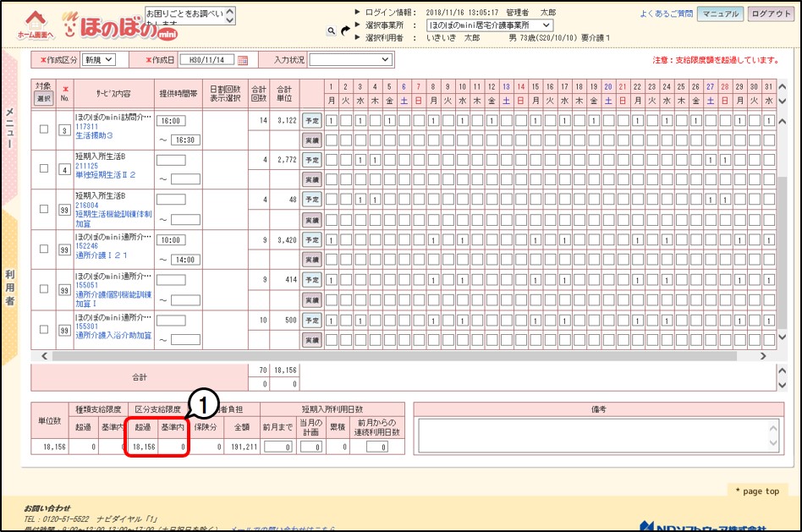Screen dimensions: 802x532
Task: Click the 16:30 end time field
Action: tap(185, 140)
